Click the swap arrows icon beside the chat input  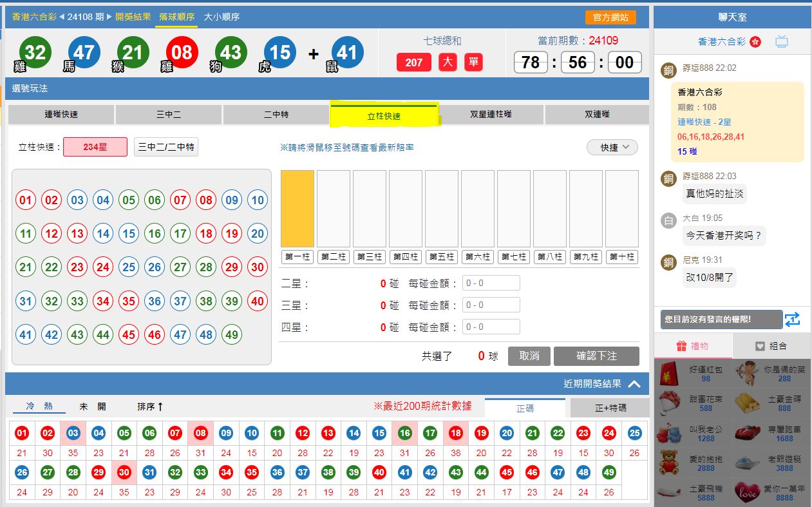point(792,320)
